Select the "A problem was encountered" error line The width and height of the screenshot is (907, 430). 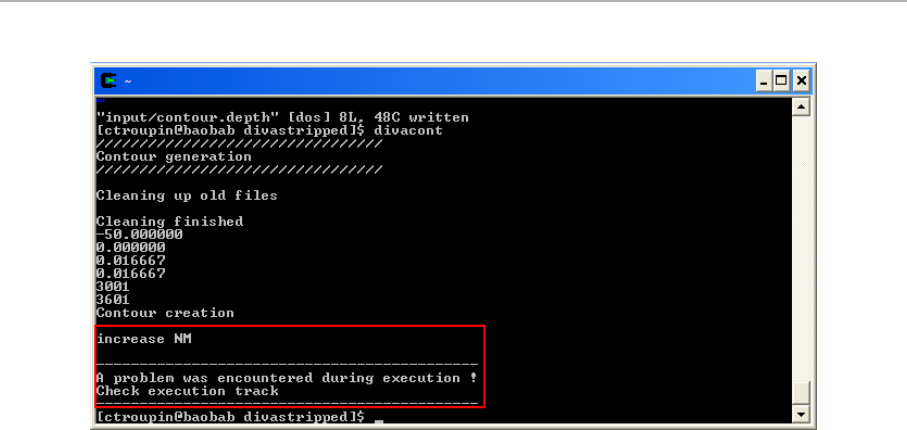tap(286, 378)
